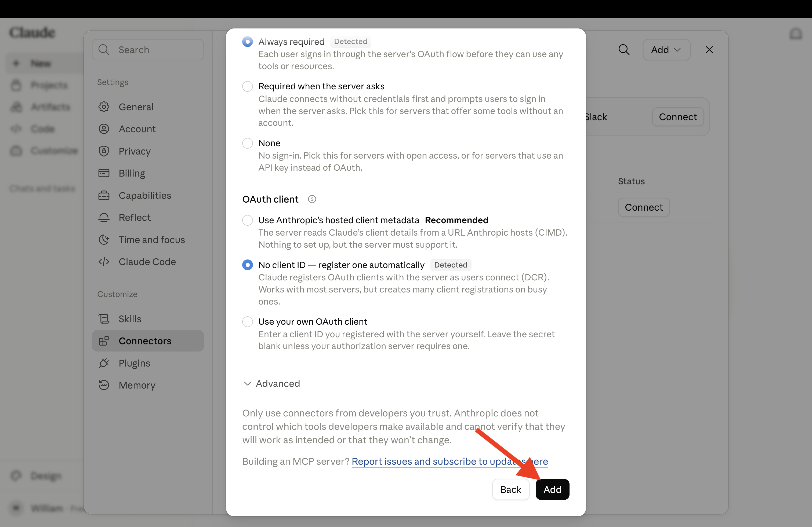Click the Time and focus moon icon

coord(104,240)
